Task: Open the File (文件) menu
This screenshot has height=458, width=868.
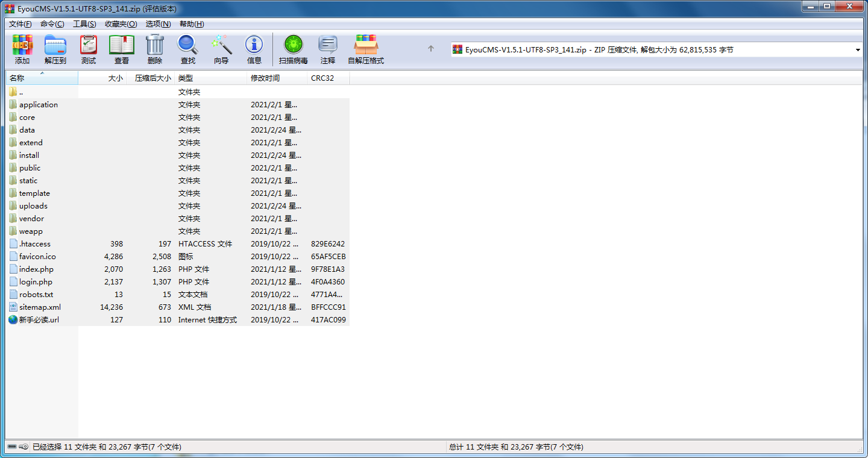Action: pos(20,24)
